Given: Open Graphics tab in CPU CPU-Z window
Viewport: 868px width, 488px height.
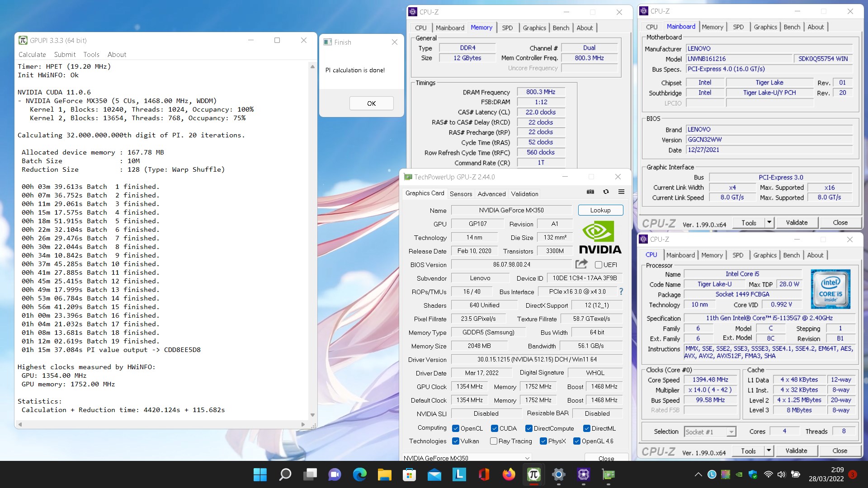Looking at the screenshot, I should pyautogui.click(x=764, y=255).
